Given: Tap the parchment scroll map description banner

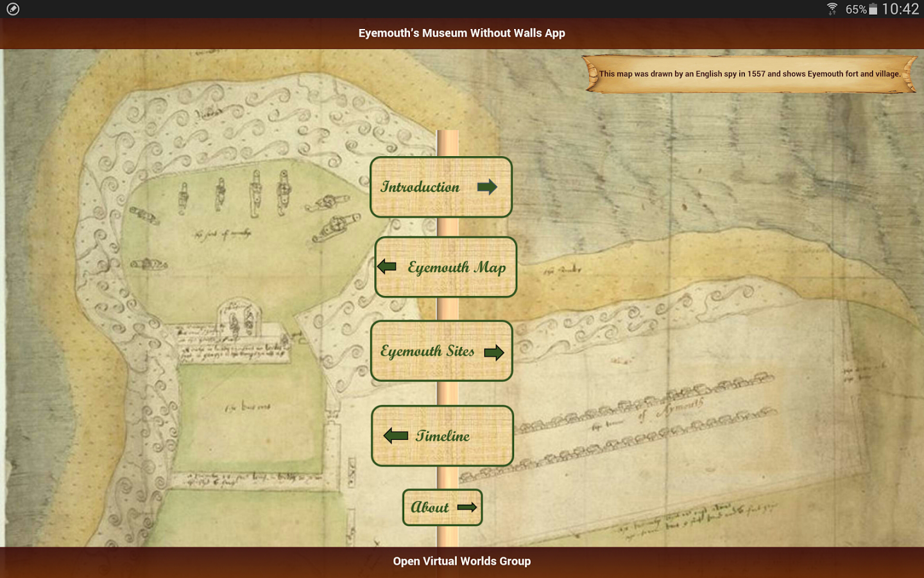Looking at the screenshot, I should point(749,74).
